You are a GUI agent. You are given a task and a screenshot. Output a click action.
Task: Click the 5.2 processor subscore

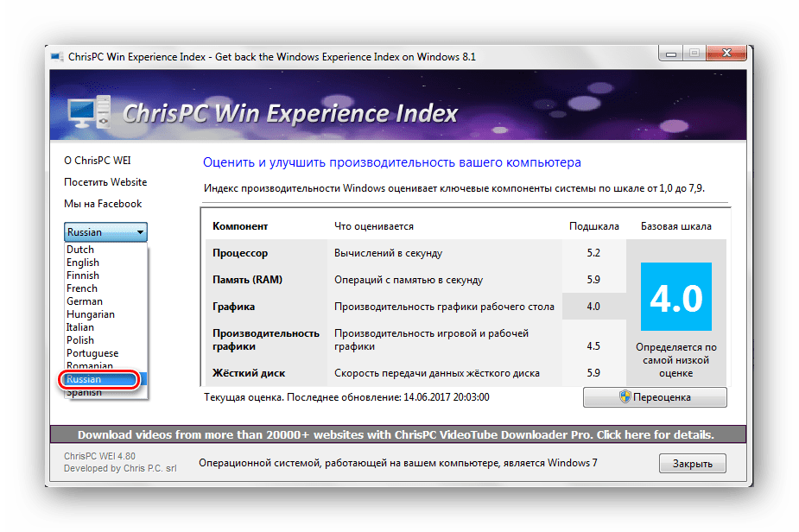point(593,253)
